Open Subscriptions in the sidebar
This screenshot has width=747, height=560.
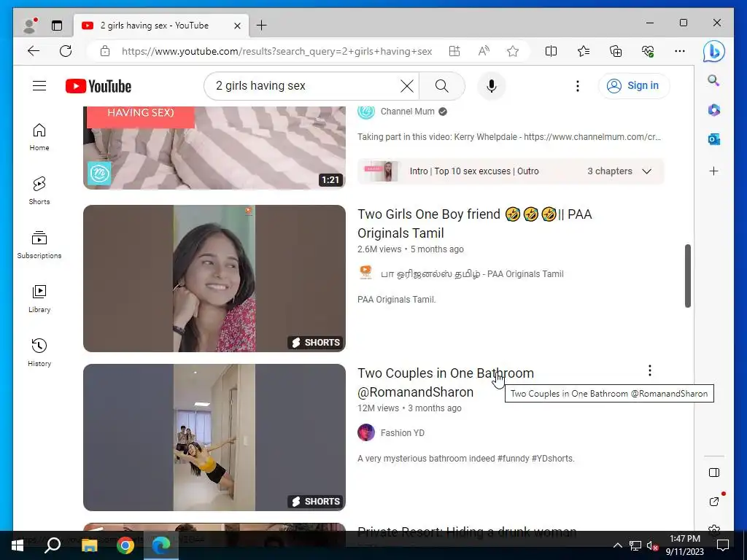tap(39, 245)
